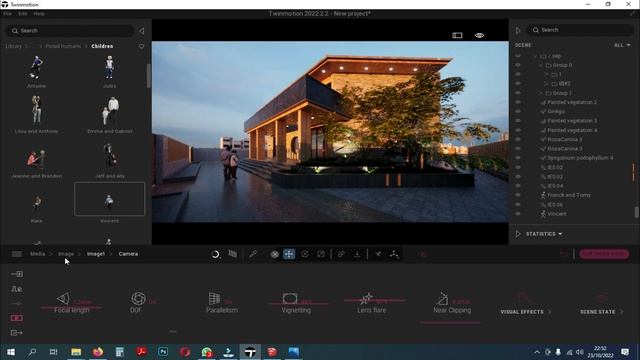640x360 pixels.
Task: Click the undo arrow near red button
Action: pos(564,254)
